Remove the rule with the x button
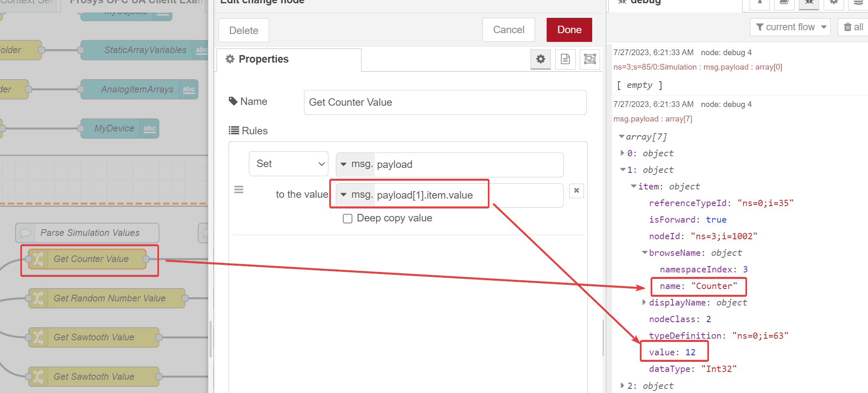The height and width of the screenshot is (393, 868). (x=576, y=191)
